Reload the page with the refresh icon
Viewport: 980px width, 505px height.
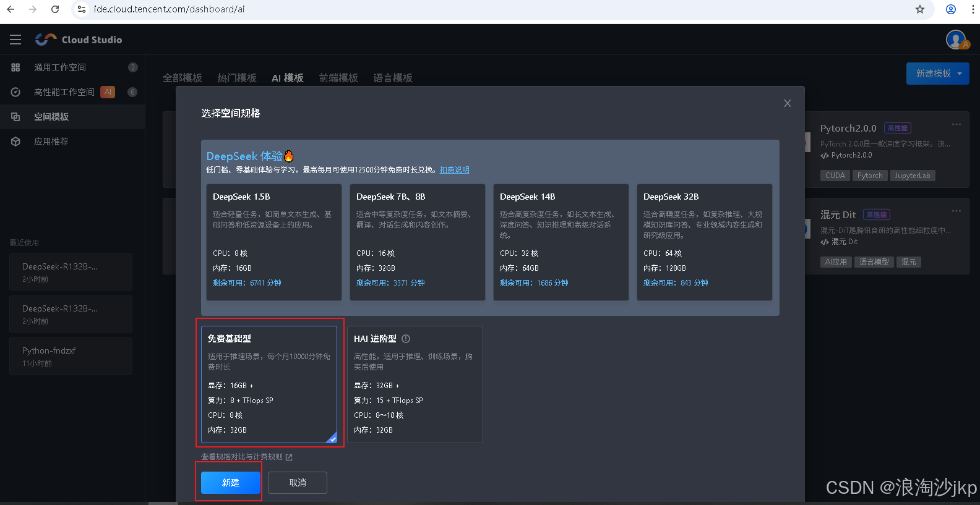[55, 9]
